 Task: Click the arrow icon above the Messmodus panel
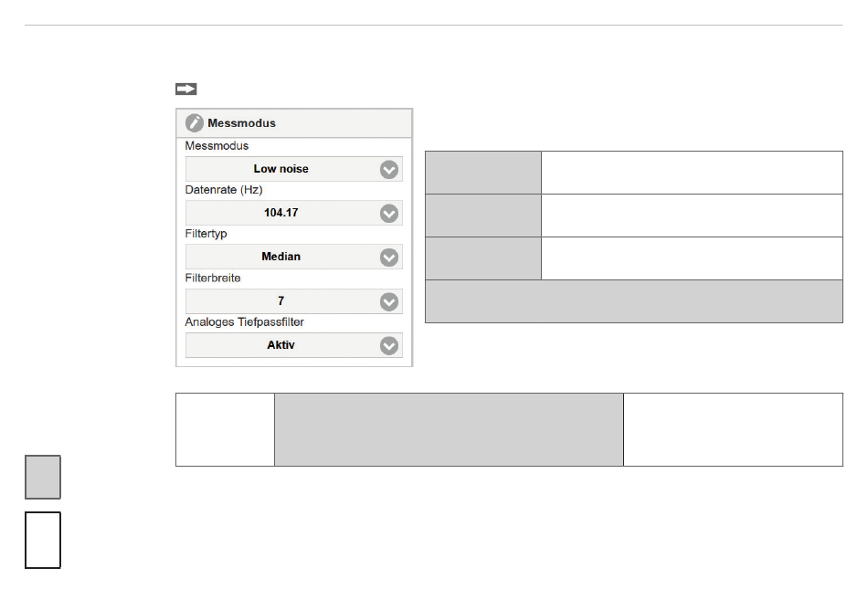tap(186, 89)
